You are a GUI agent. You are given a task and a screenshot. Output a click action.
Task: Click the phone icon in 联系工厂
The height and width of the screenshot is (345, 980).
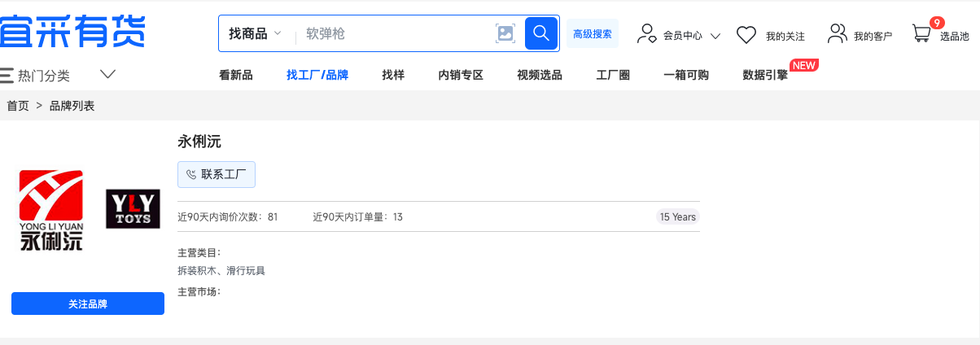point(191,174)
